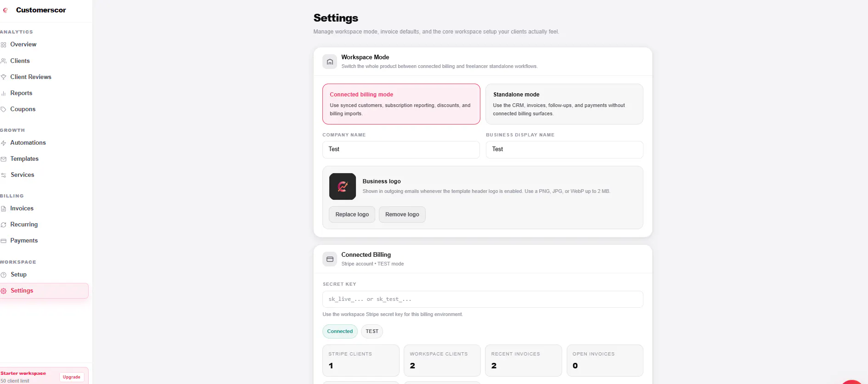Click the Clients people icon
This screenshot has width=868, height=384.
[4, 61]
